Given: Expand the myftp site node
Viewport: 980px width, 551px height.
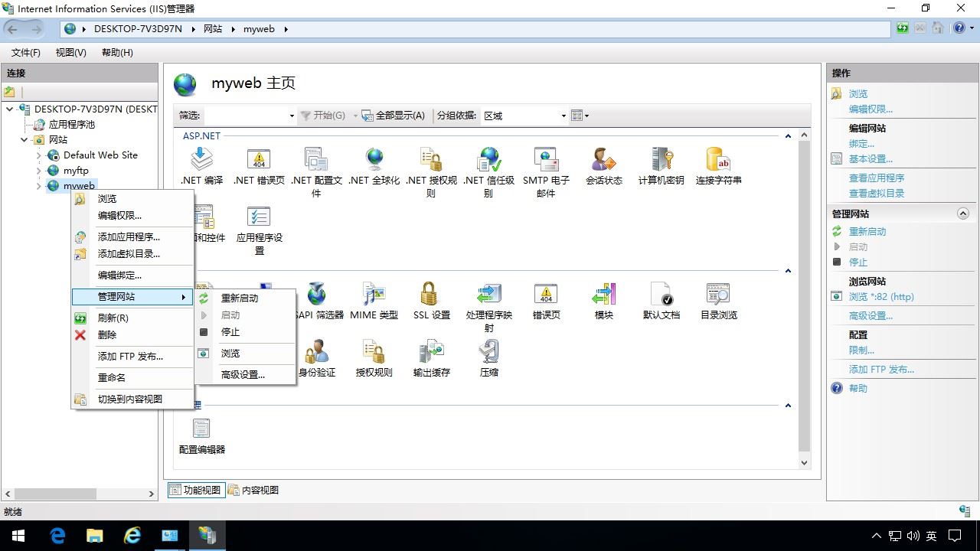Looking at the screenshot, I should (x=39, y=171).
